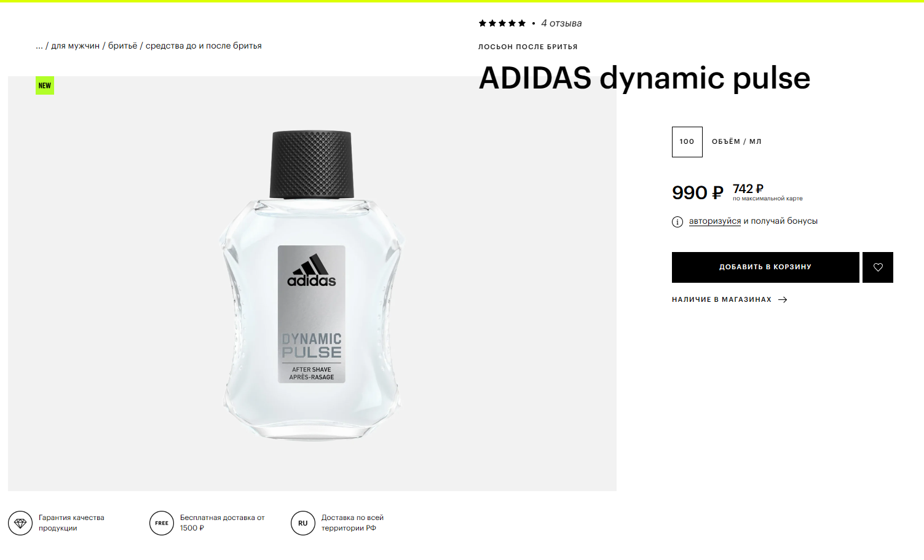Click the five-star rating icons
Image resolution: width=924 pixels, height=560 pixels.
pyautogui.click(x=502, y=23)
